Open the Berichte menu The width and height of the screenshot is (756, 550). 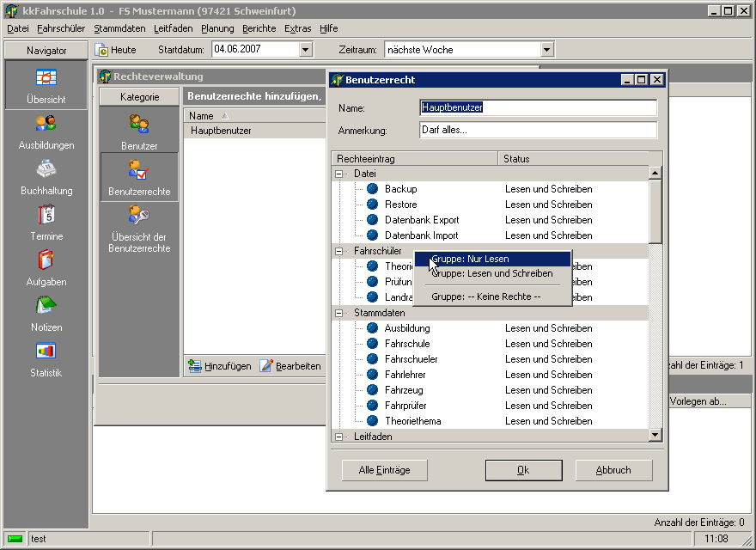259,28
